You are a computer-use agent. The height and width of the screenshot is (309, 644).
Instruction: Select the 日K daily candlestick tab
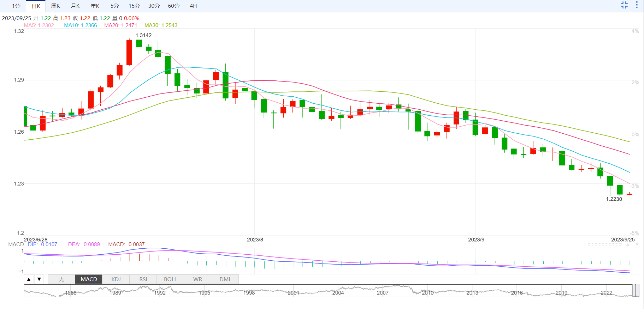(x=36, y=6)
